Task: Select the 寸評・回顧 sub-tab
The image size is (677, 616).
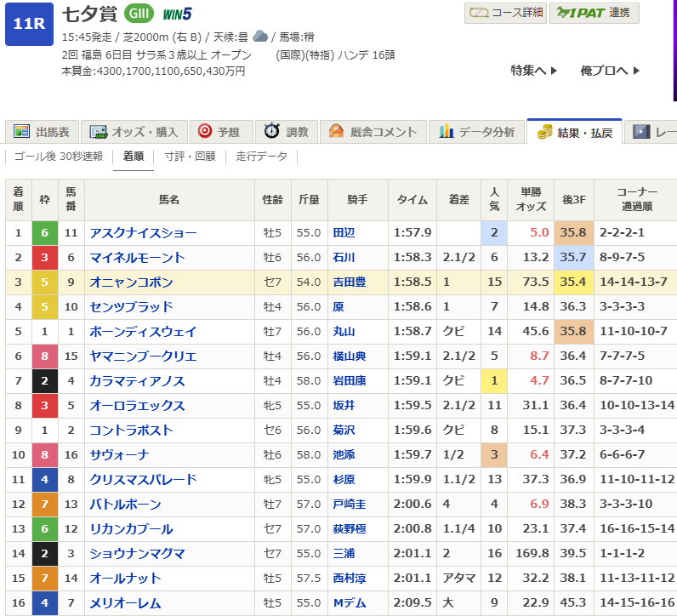Action: pyautogui.click(x=190, y=157)
